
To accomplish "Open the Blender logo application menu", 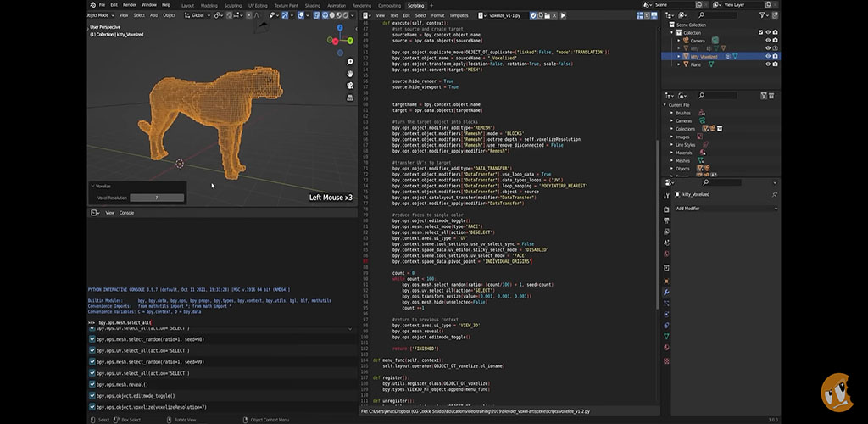I will coord(92,5).
